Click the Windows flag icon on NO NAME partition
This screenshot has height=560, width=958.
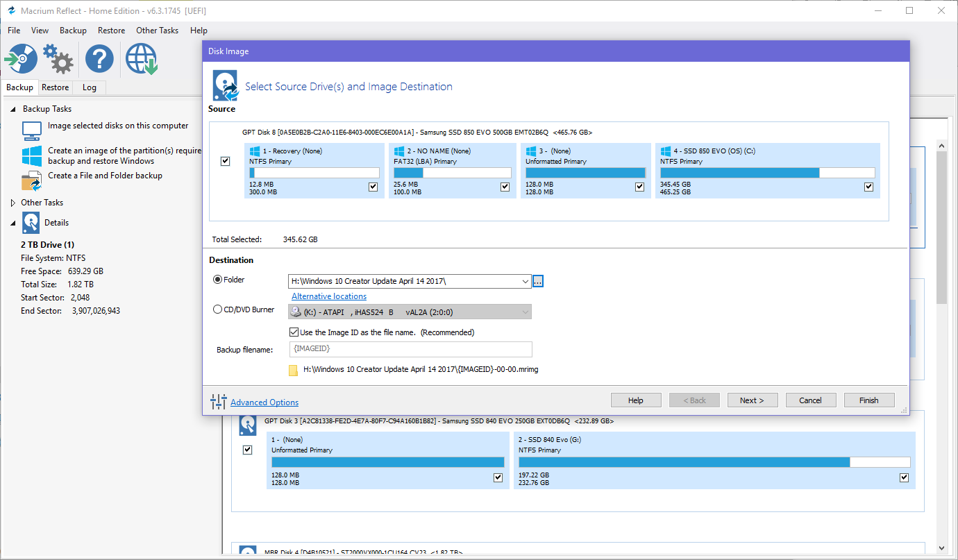399,151
